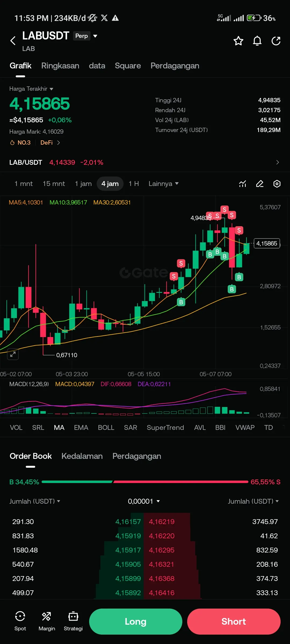Enable the AVL indicator
The height and width of the screenshot is (644, 290).
200,427
